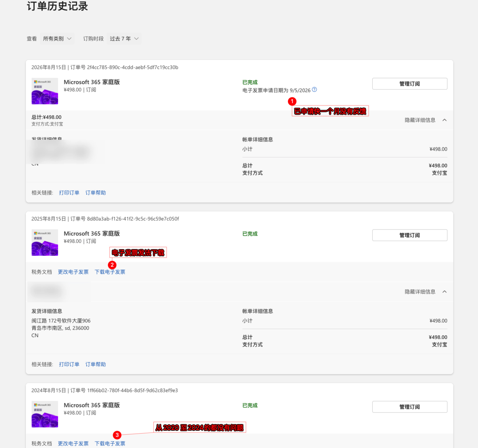Click 帐单详细信息 heading in the 2025 order
The image size is (478, 448).
258,311
